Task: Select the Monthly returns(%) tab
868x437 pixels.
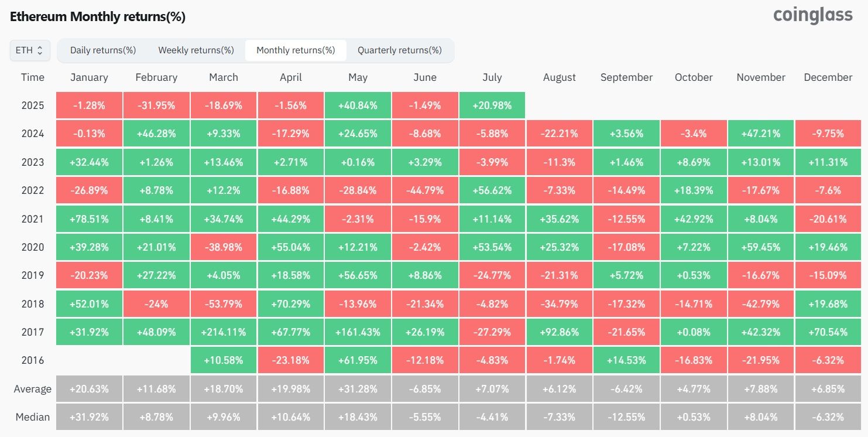Action: coord(296,50)
